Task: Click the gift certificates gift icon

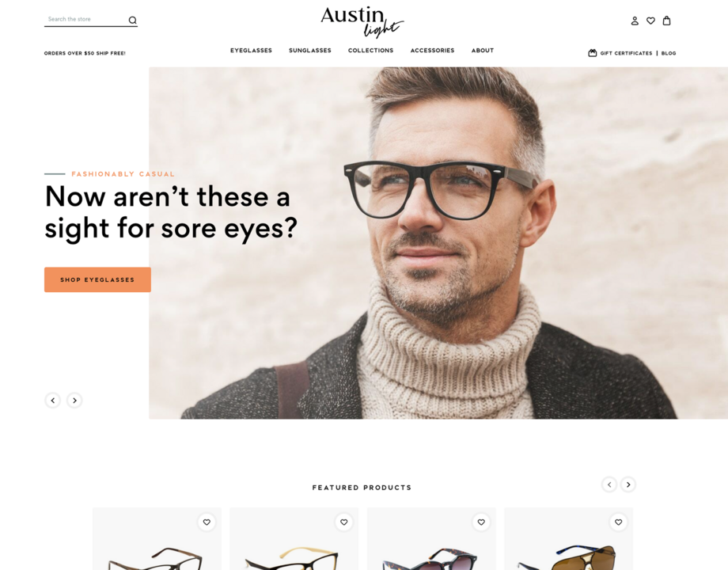Action: point(593,53)
